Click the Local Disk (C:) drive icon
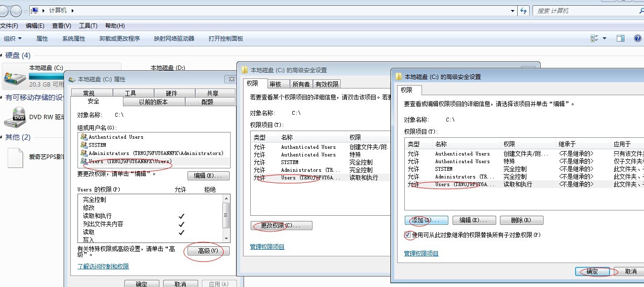 [14, 77]
